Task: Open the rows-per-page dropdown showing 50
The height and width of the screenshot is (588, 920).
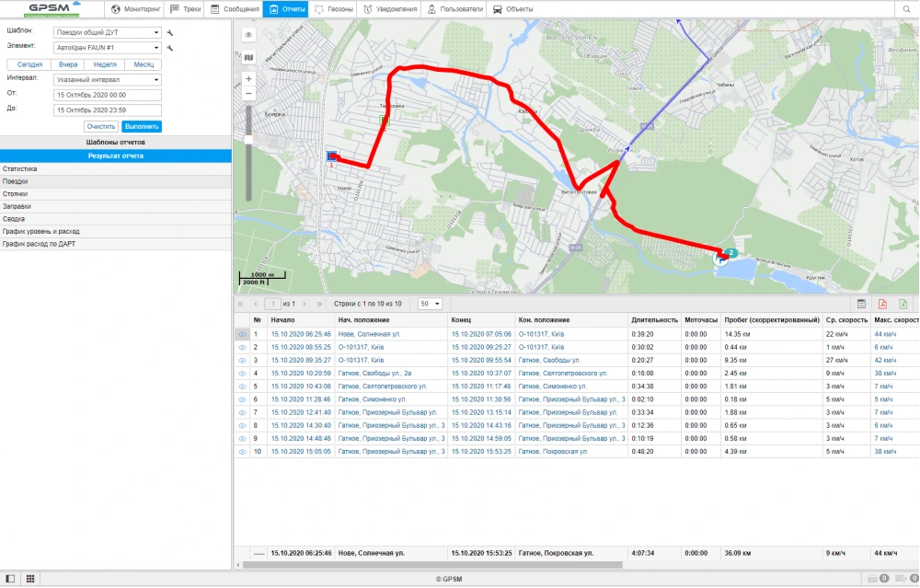Action: (x=431, y=304)
